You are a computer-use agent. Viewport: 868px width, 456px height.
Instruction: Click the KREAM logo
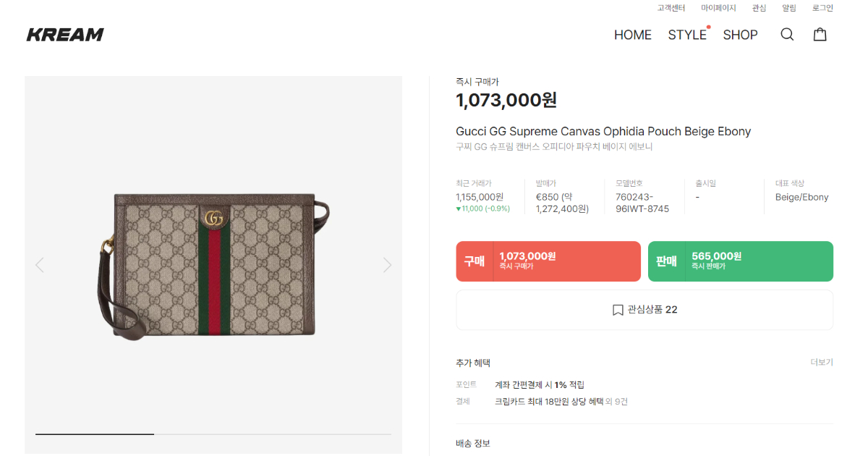tap(65, 34)
